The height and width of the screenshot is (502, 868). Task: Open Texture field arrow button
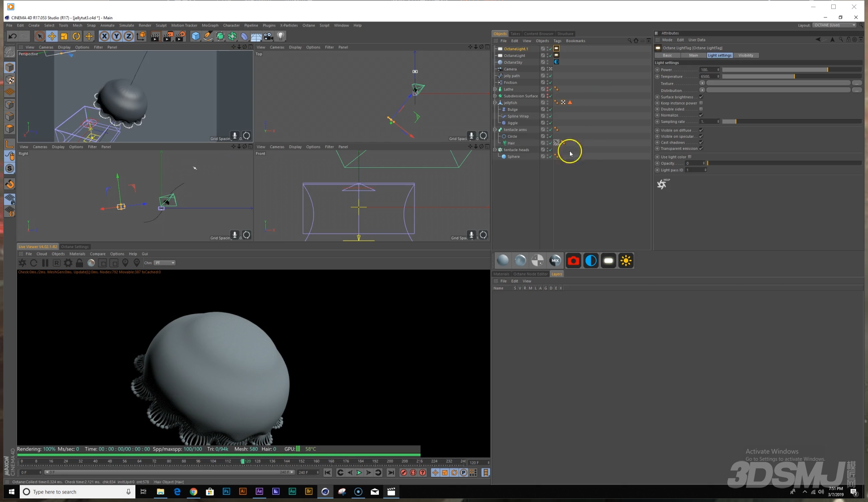[x=702, y=83]
